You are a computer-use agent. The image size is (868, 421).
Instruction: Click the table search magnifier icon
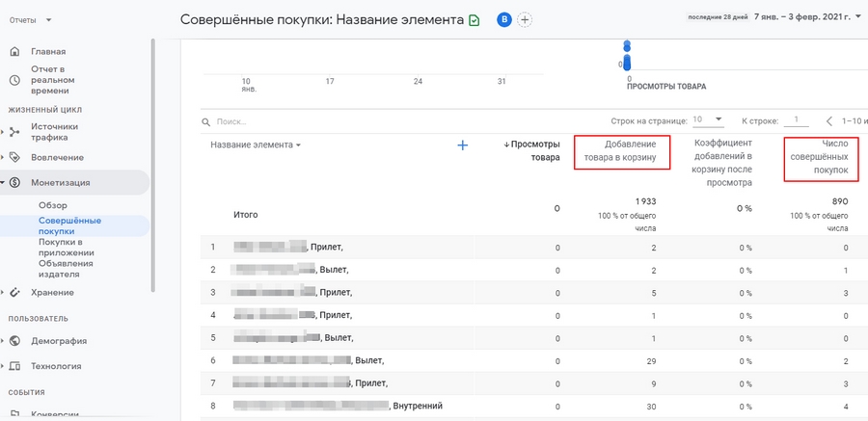coord(206,121)
